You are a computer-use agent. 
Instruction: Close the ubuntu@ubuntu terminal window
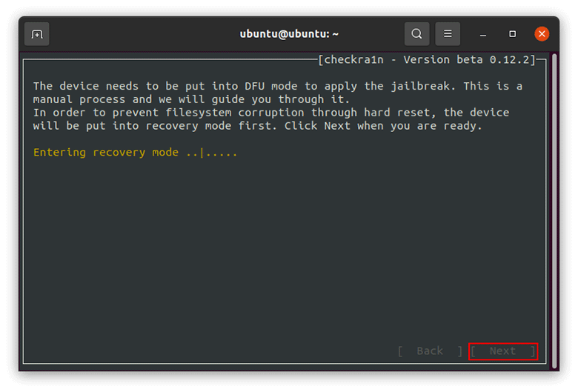[x=542, y=34]
